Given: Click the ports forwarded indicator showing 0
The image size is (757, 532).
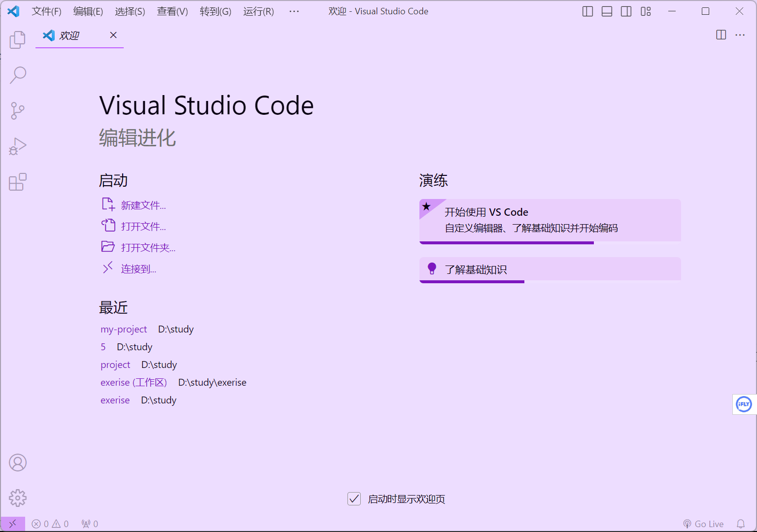Looking at the screenshot, I should 90,524.
